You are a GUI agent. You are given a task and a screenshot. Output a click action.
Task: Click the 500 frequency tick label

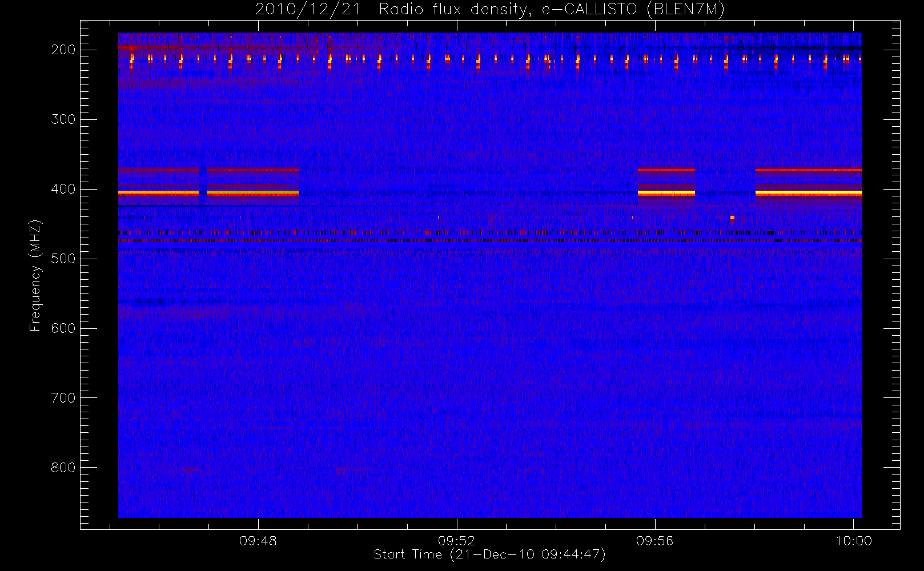point(63,259)
